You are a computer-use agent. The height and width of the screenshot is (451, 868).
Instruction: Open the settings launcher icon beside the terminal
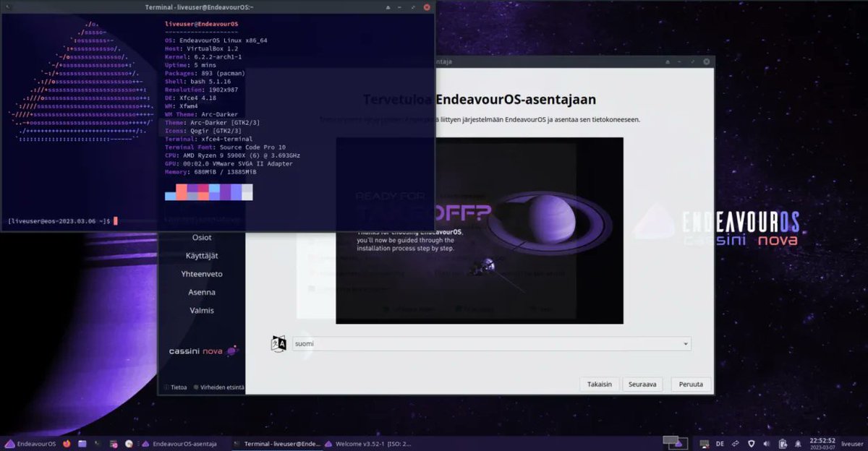pyautogui.click(x=113, y=444)
